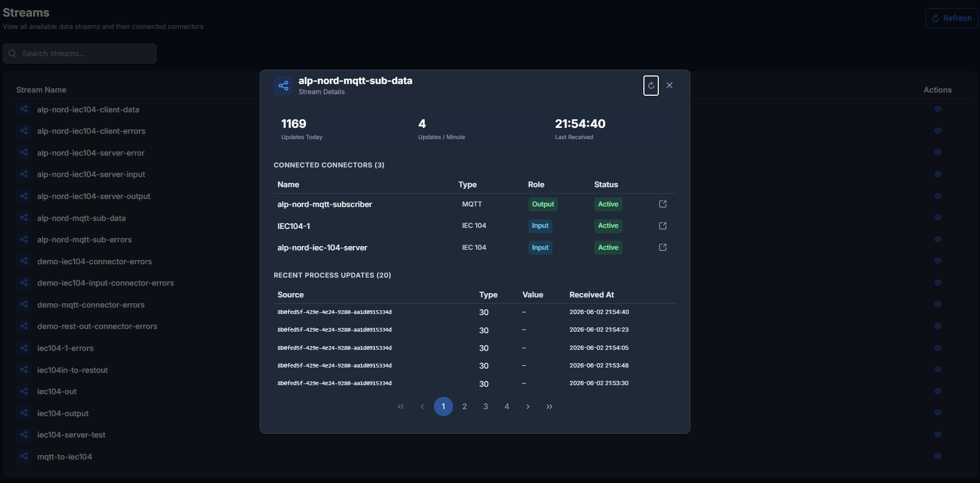Open alp-nord-iec-104-server connector link icon

(x=663, y=247)
